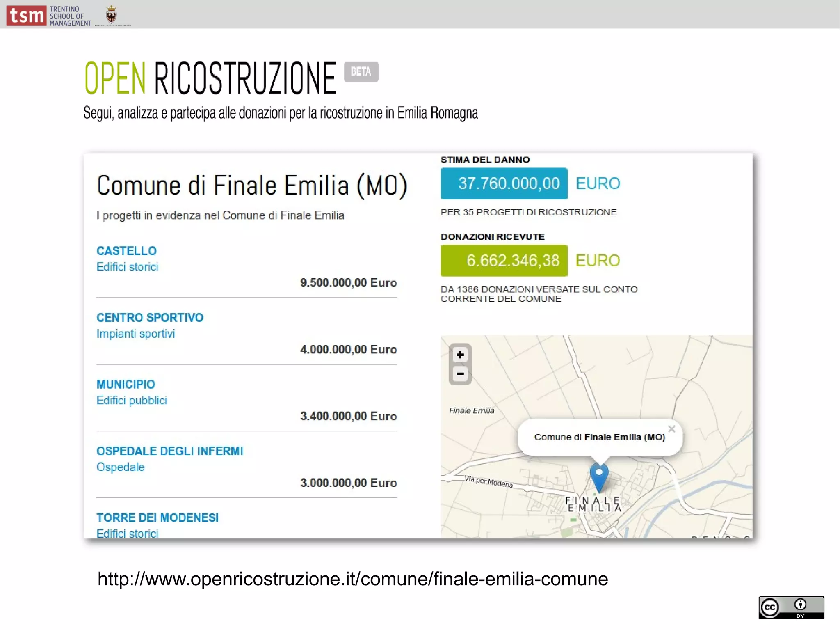Click the openricostruzione.it URL text
840x630 pixels.
[x=353, y=579]
